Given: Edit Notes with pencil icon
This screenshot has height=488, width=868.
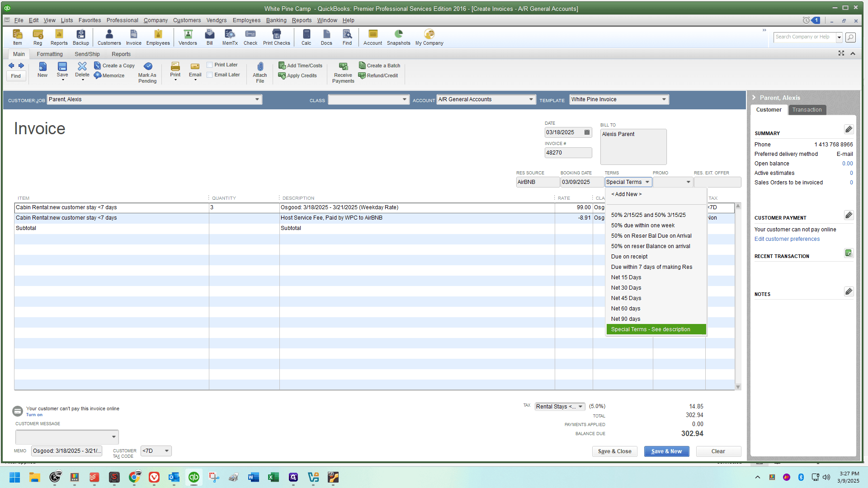Looking at the screenshot, I should tap(849, 291).
